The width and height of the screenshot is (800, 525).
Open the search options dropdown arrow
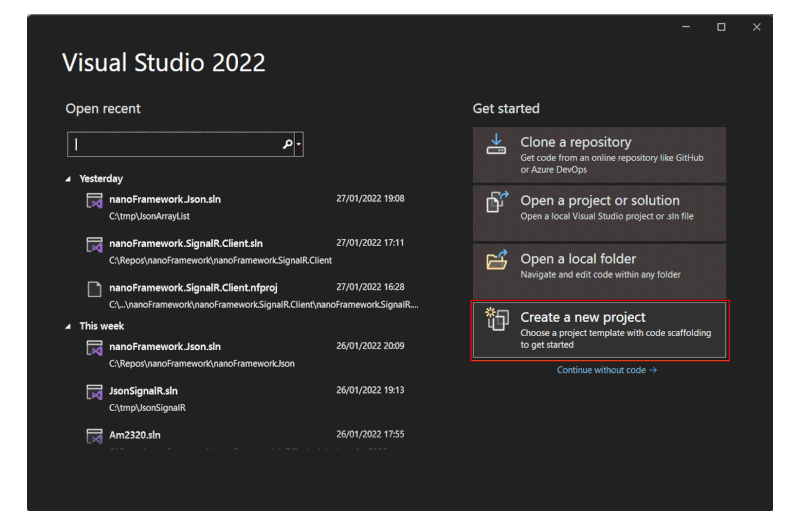coord(299,144)
